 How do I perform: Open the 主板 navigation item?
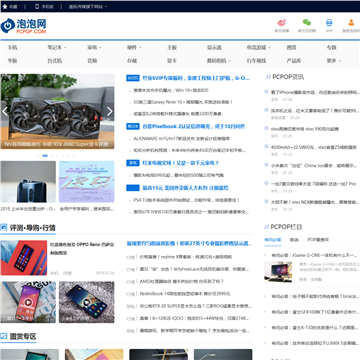(172, 48)
